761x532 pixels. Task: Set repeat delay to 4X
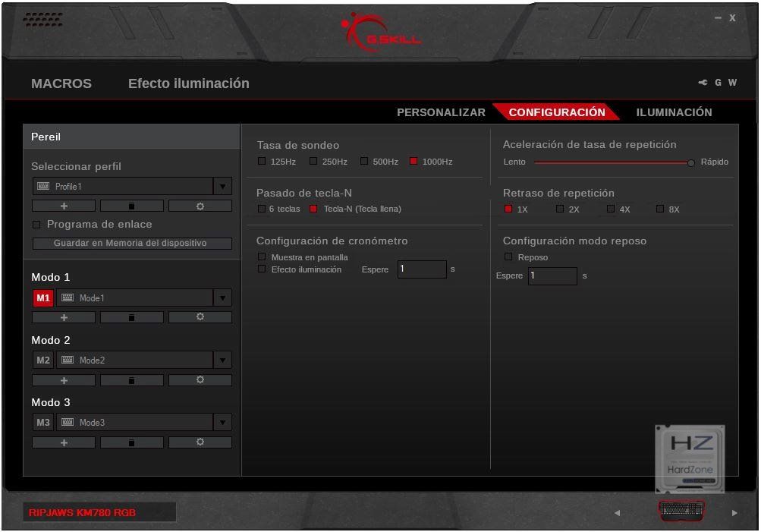point(611,209)
